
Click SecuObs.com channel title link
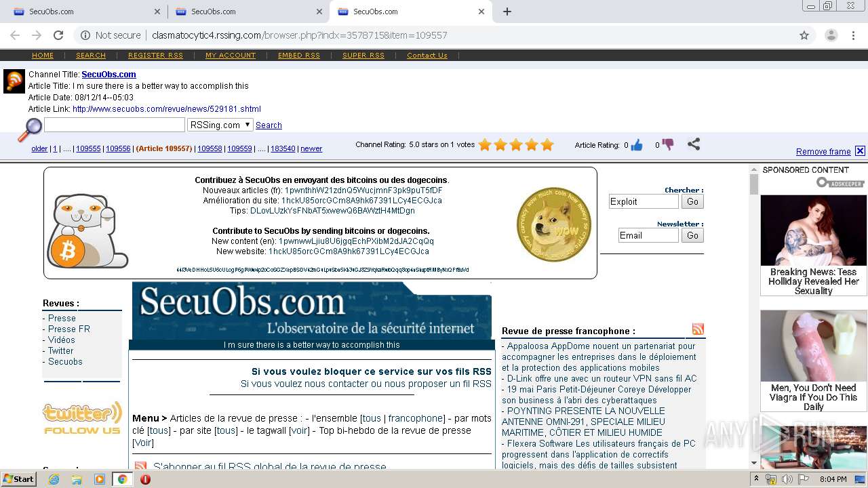(x=108, y=75)
